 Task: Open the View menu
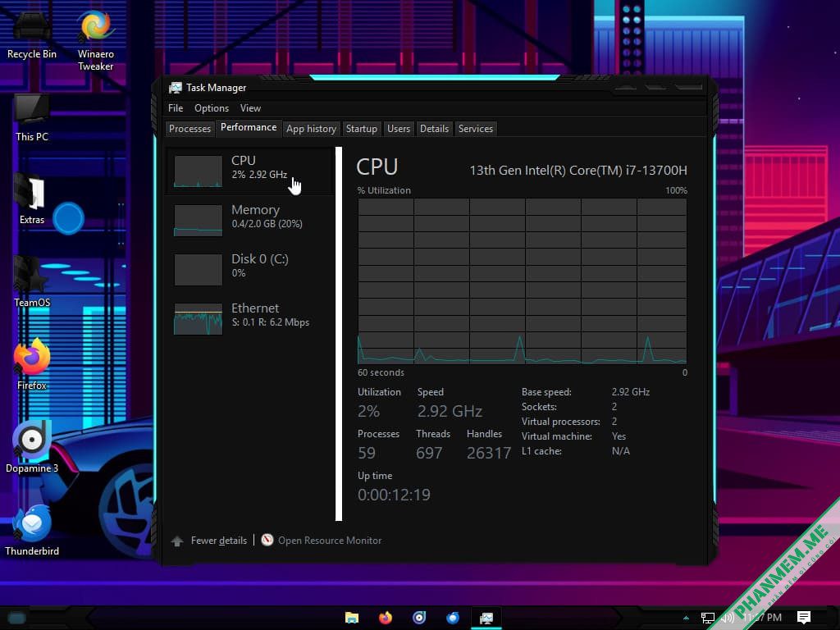click(250, 108)
